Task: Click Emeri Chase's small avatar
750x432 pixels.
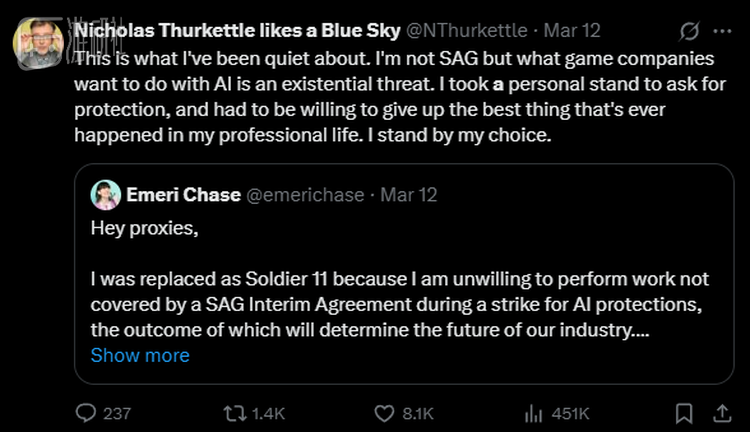Action: pyautogui.click(x=105, y=195)
